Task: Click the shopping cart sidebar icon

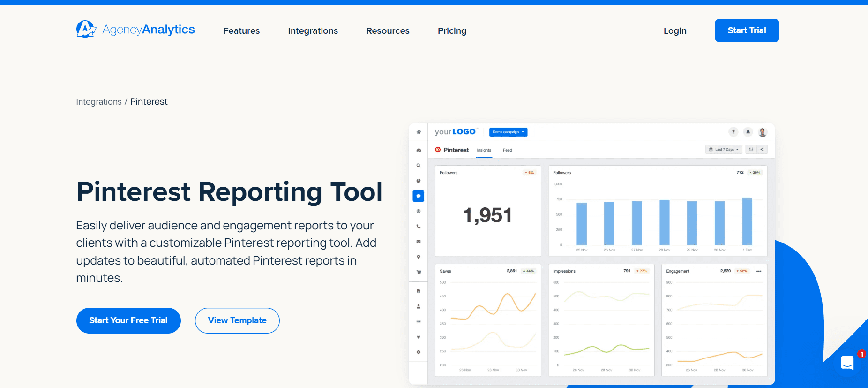Action: [x=419, y=272]
